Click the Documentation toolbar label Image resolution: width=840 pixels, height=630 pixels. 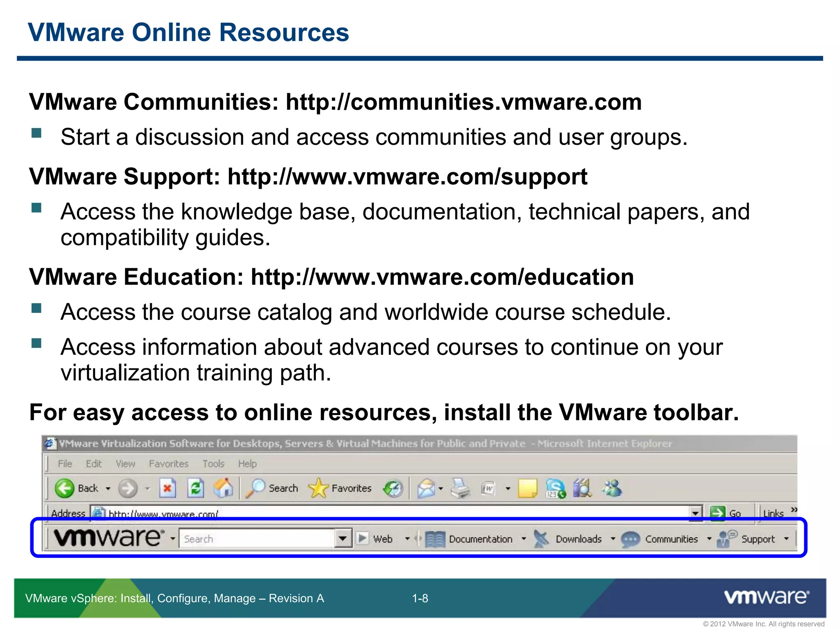481,539
